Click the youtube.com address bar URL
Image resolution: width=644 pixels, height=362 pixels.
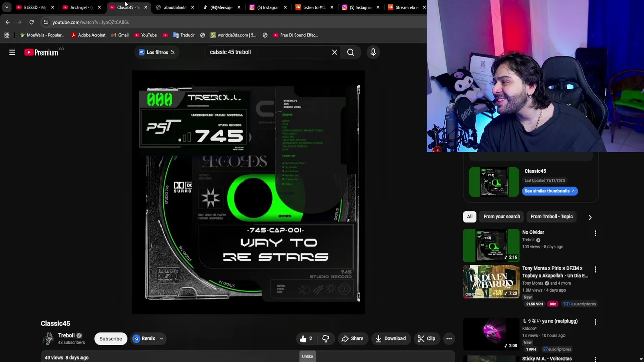91,22
